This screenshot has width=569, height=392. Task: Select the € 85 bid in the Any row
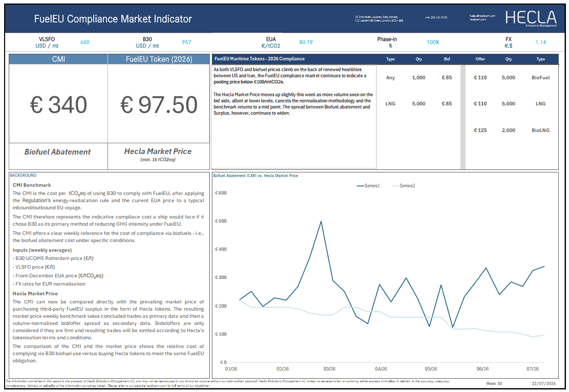447,78
